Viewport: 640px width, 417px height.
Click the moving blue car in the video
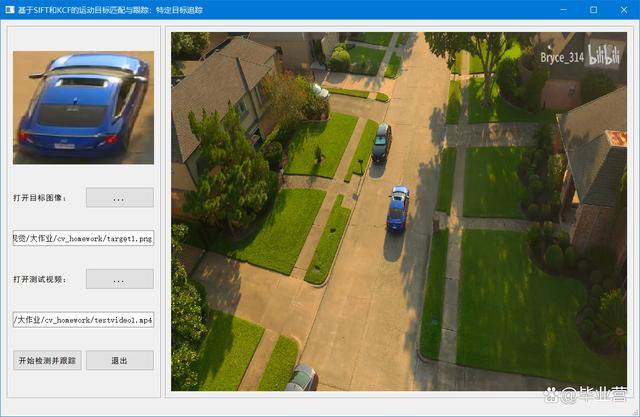[x=398, y=209]
